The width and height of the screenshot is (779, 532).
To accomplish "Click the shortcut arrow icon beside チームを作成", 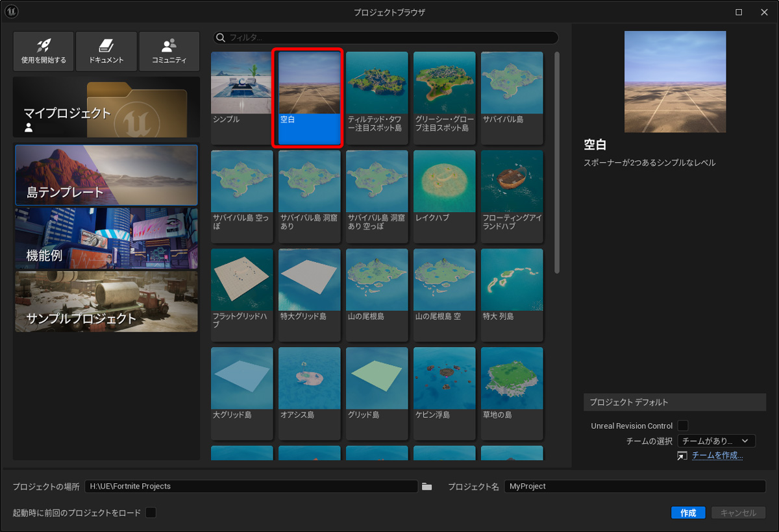I will point(682,456).
